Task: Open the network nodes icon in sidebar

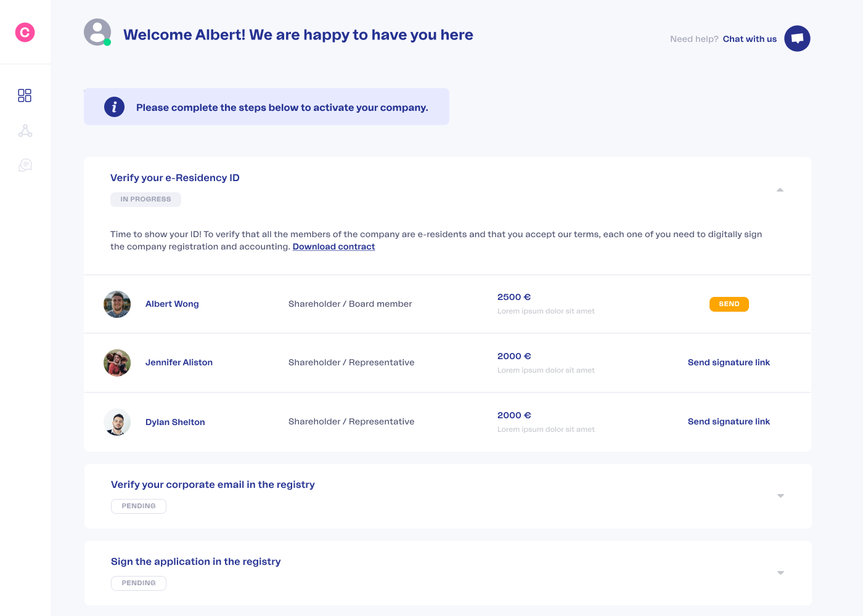Action: coord(25,131)
